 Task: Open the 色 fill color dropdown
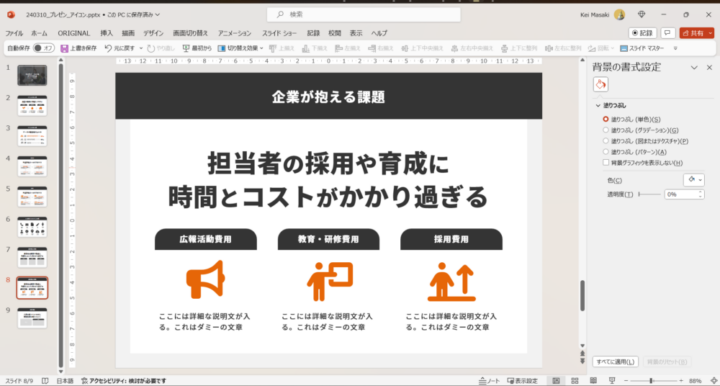click(694, 180)
